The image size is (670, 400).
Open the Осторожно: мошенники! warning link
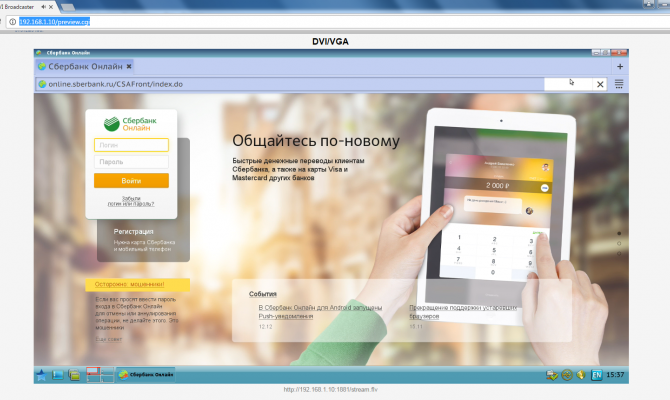129,284
